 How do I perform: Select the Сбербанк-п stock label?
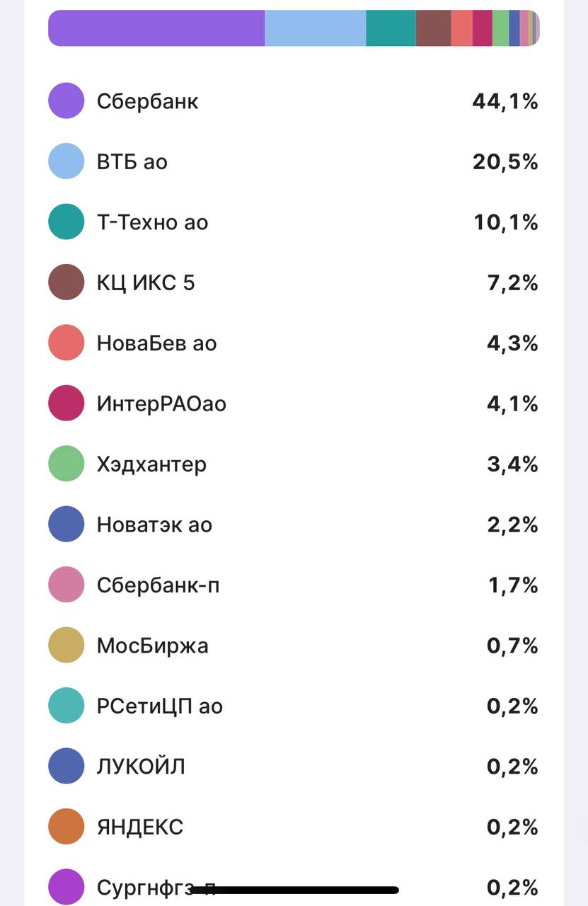pos(158,585)
